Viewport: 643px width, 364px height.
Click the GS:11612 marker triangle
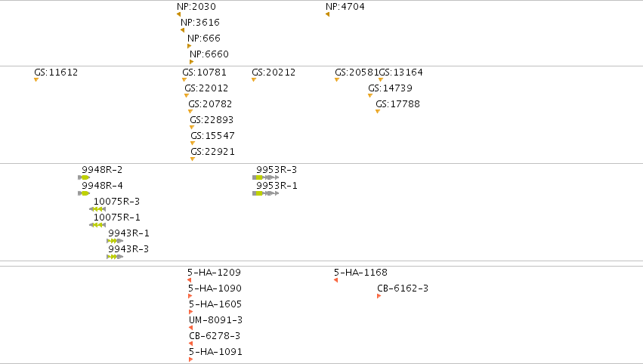(x=36, y=79)
